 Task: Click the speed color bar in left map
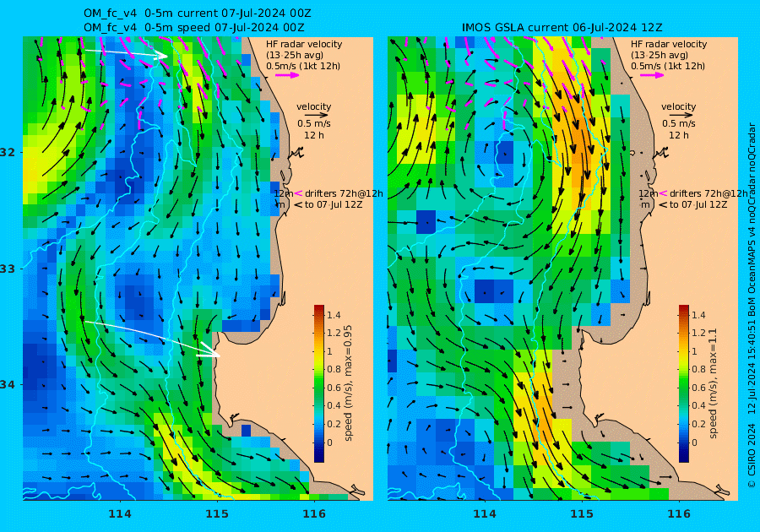coord(319,383)
